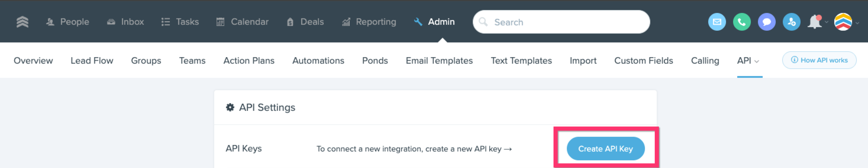Expand the notifications dropdown arrow
This screenshot has width=868, height=168.
click(x=827, y=22)
